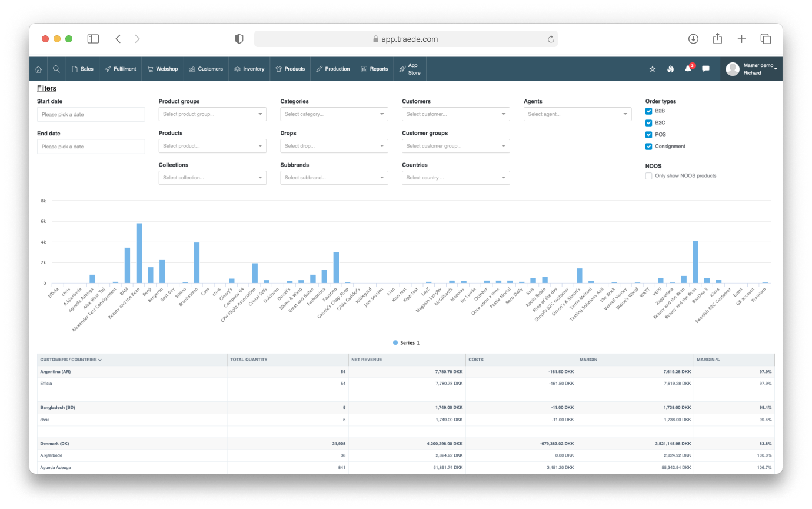Screen dimensions: 812x509
Task: Click the flame icon in navbar
Action: click(x=670, y=69)
